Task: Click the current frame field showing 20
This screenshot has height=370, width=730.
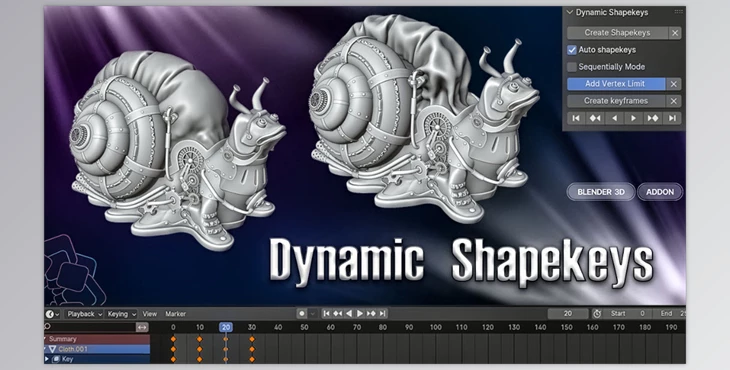Action: [x=568, y=314]
